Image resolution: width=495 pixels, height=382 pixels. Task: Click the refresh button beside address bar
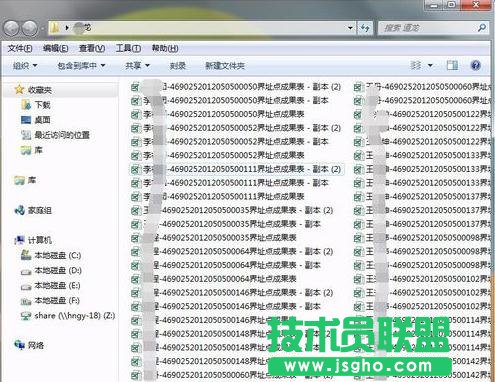(365, 28)
